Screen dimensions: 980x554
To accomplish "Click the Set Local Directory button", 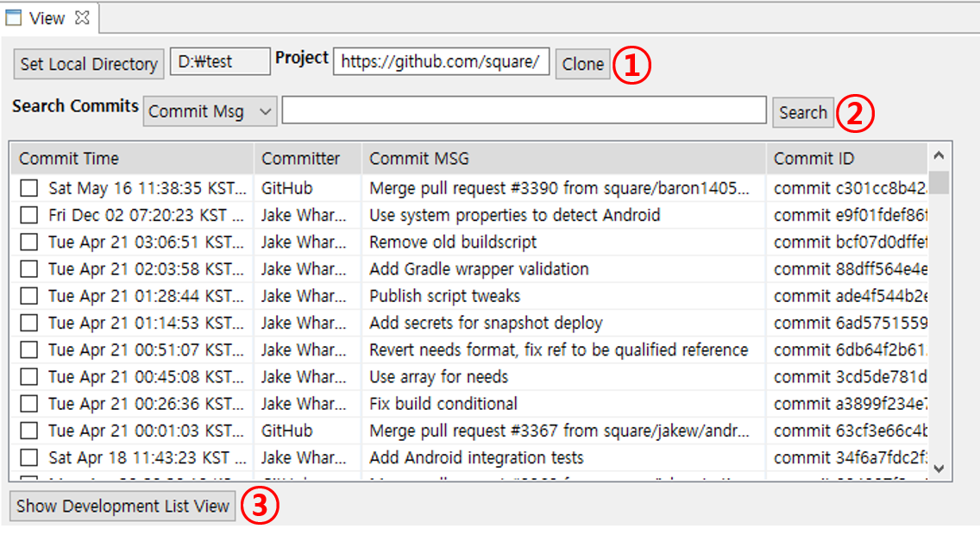I will 89,64.
